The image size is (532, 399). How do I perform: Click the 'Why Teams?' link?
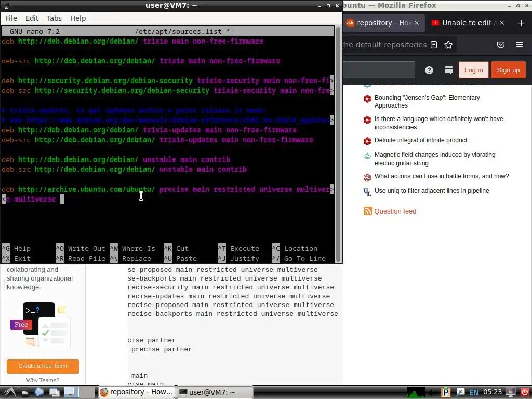[x=43, y=380]
